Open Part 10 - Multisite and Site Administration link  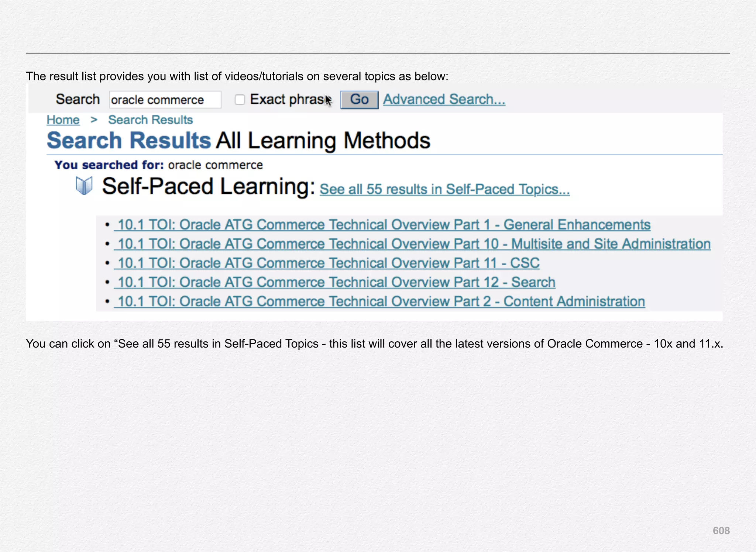tap(412, 244)
